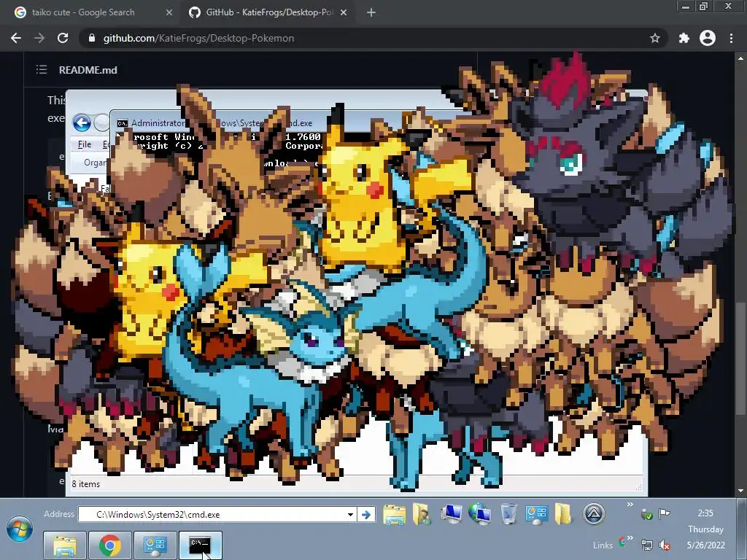
Task: Open the Chrome profile avatar menu
Action: tap(708, 38)
